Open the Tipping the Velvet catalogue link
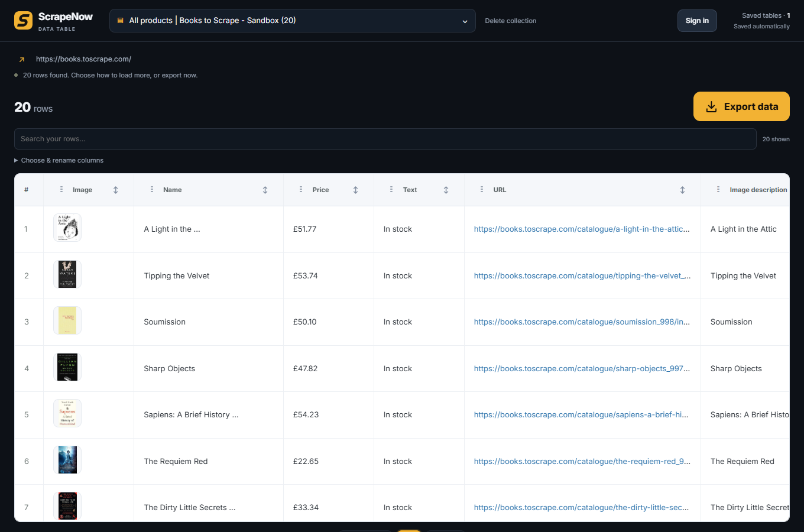The image size is (804, 532). coord(582,276)
